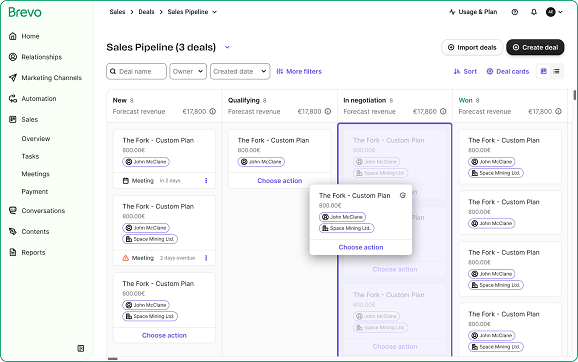Open the Owner filter dropdown
This screenshot has width=578, height=362.
pyautogui.click(x=188, y=72)
